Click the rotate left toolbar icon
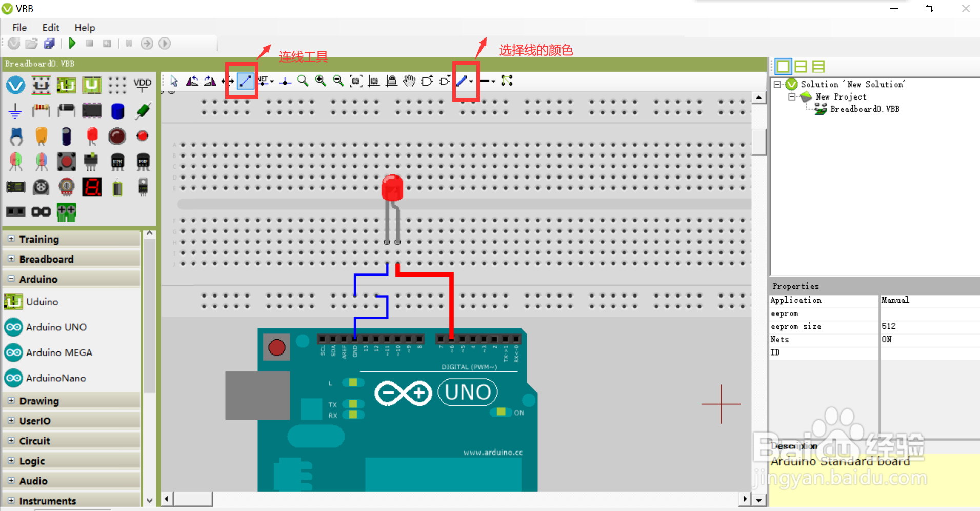The height and width of the screenshot is (511, 980). pyautogui.click(x=192, y=81)
